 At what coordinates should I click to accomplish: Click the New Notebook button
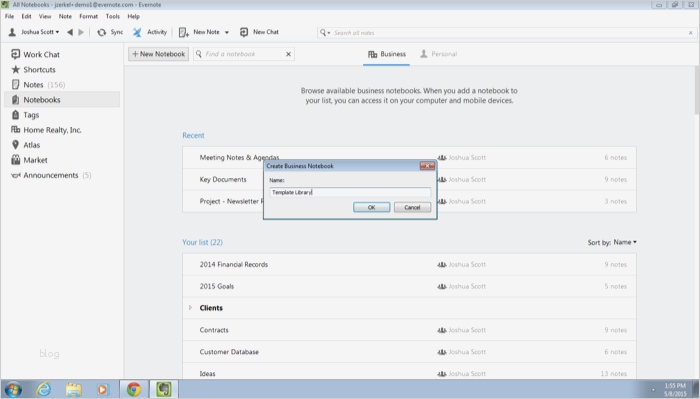click(158, 54)
